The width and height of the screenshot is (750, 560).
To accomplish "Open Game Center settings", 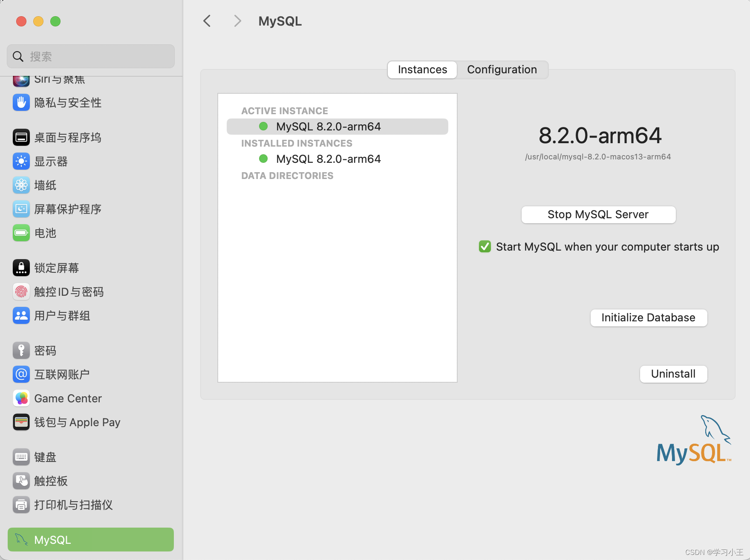I will click(x=67, y=398).
